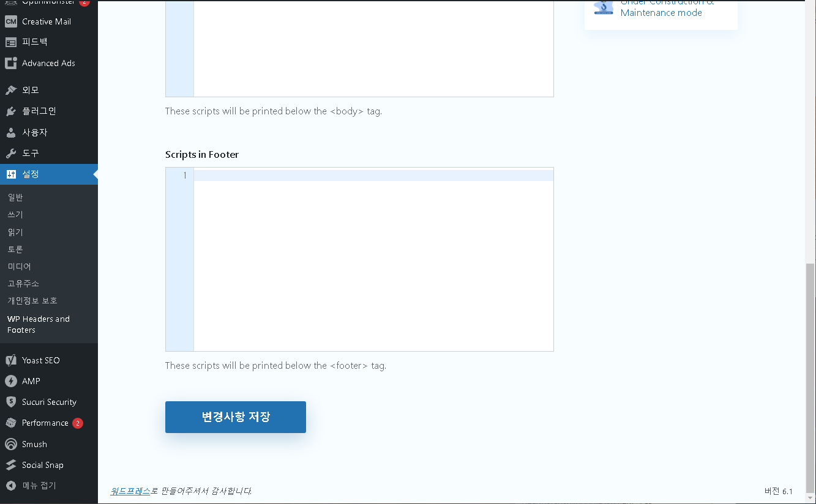Image resolution: width=816 pixels, height=504 pixels.
Task: Open the 사용자 menu
Action: coord(49,132)
